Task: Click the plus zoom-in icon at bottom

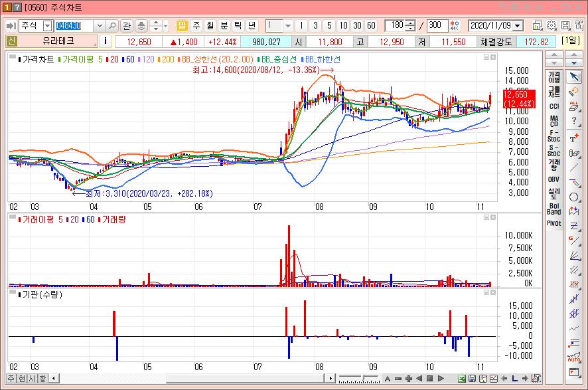Action: click(409, 378)
